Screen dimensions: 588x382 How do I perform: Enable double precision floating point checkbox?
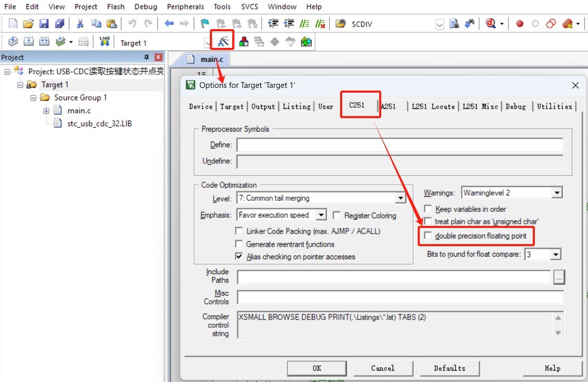pos(428,236)
